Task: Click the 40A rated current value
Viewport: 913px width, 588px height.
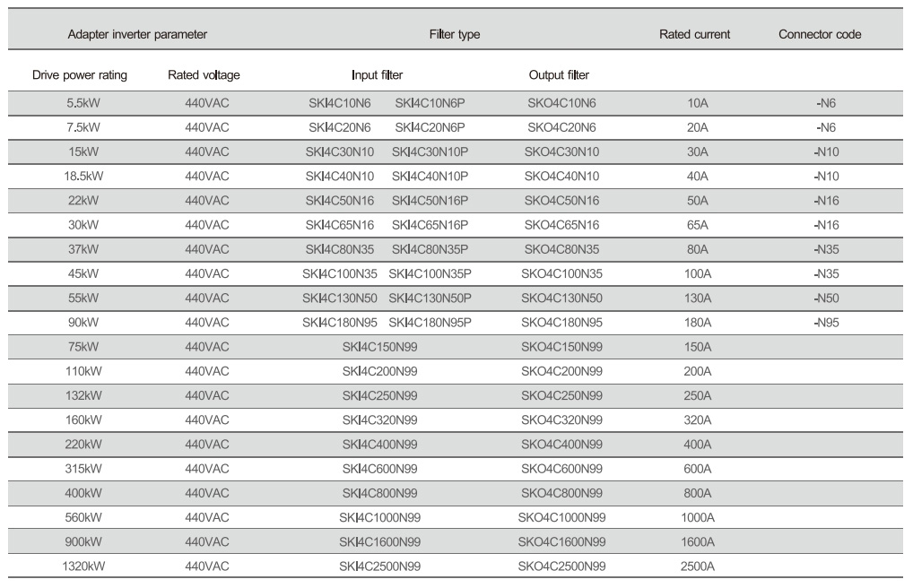Action: (698, 177)
